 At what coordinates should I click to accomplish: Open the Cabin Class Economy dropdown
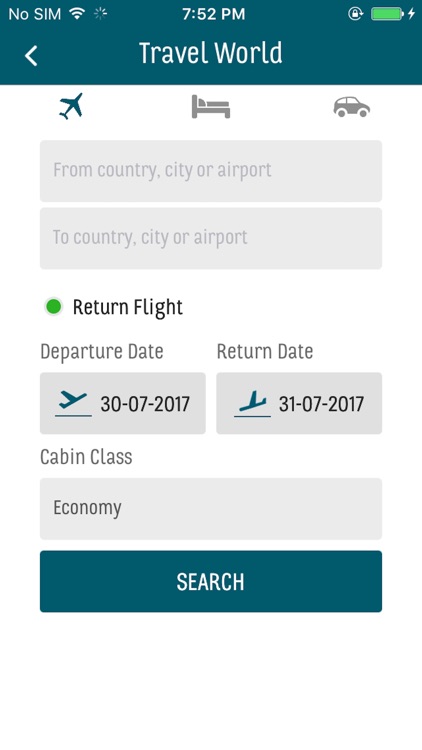tap(211, 509)
